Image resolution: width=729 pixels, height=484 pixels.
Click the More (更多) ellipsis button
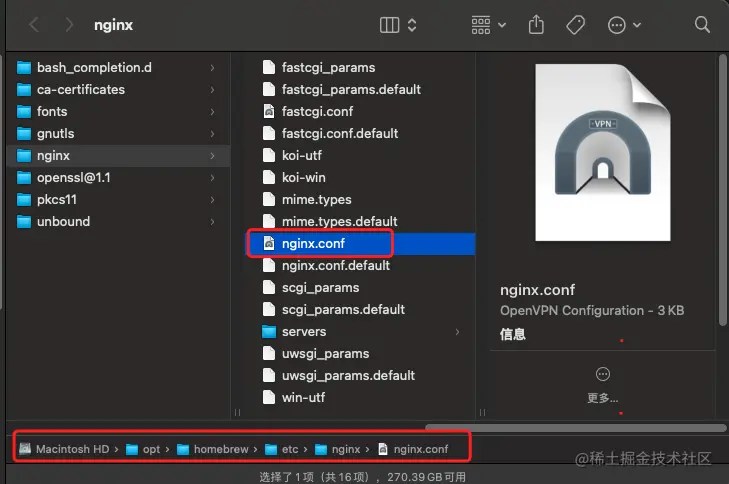pyautogui.click(x=603, y=374)
